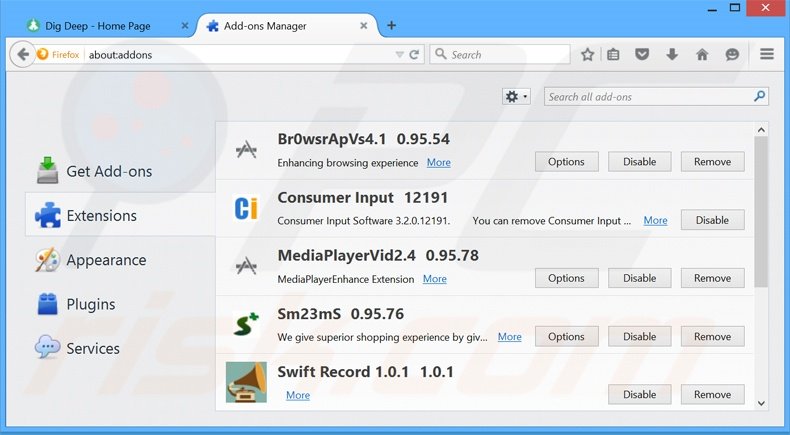Open More link for MediaPlayerVid2.4
This screenshot has height=435, width=790.
[434, 279]
